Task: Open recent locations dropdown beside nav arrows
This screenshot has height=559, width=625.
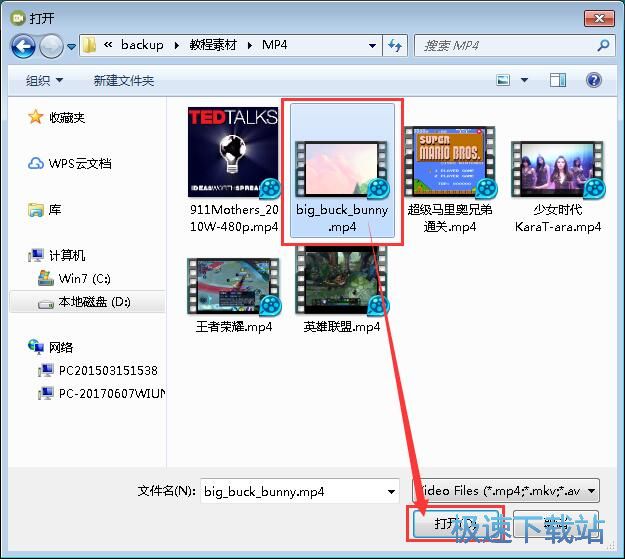Action: pyautogui.click(x=71, y=47)
